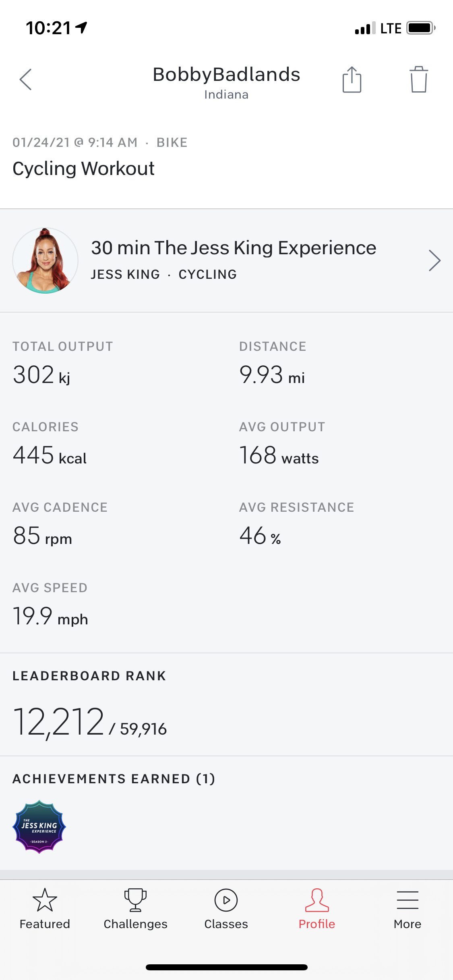453x980 pixels.
Task: Tap the Profile person icon
Action: [317, 900]
